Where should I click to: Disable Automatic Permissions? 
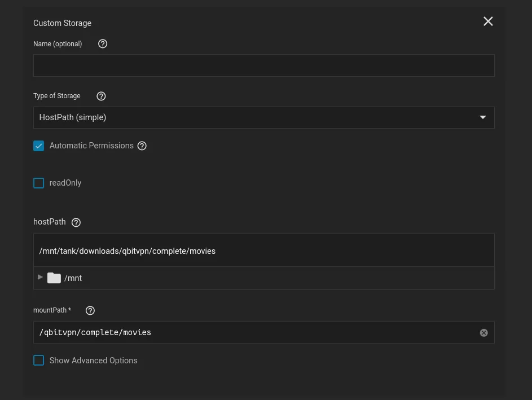[x=38, y=146]
